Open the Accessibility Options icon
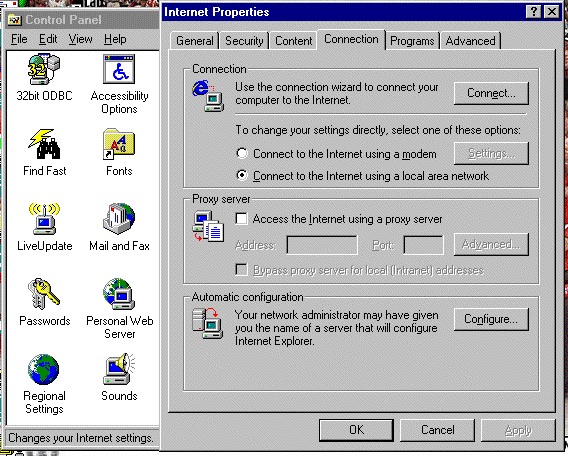Screen dimensions: 568x456 pos(119,69)
